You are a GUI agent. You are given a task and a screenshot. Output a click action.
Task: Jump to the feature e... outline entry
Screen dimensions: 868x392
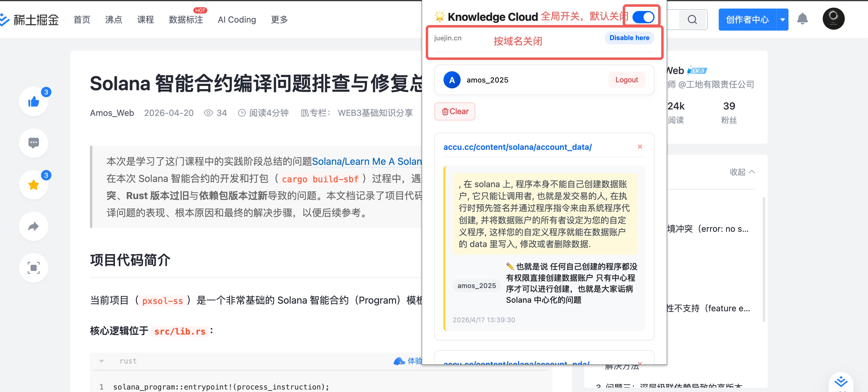tap(708, 308)
